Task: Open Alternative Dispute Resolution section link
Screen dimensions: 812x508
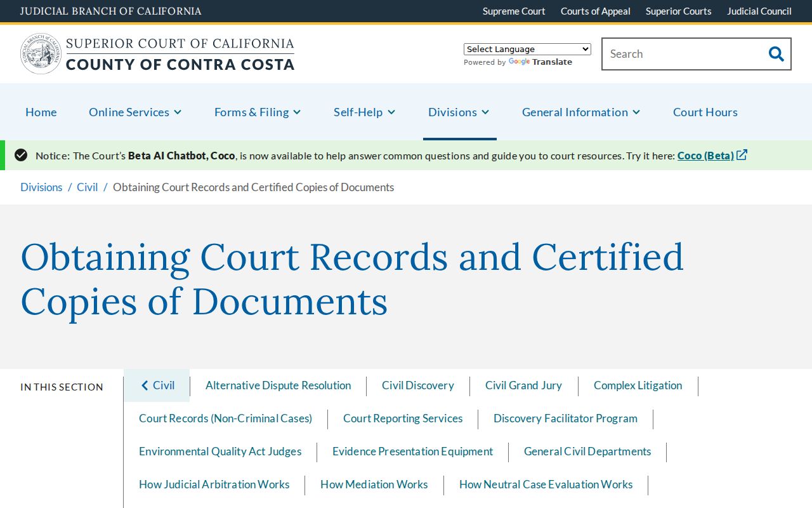Action: [x=278, y=385]
